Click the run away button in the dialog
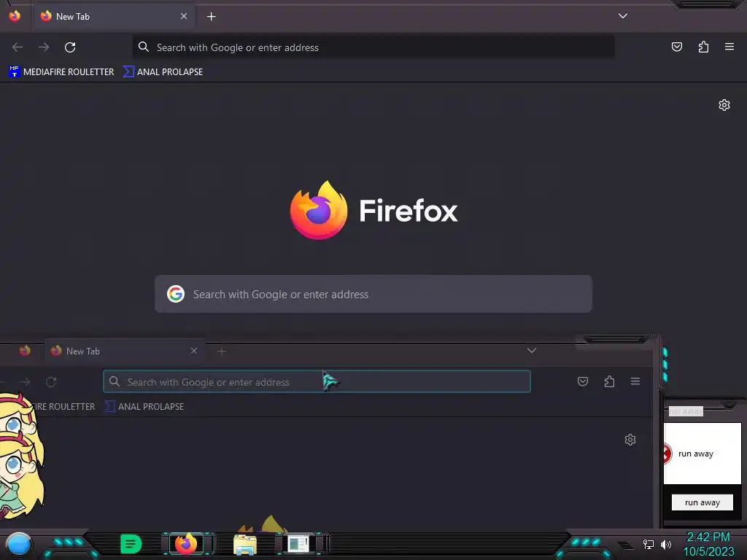Viewport: 747px width, 560px height. (x=703, y=502)
